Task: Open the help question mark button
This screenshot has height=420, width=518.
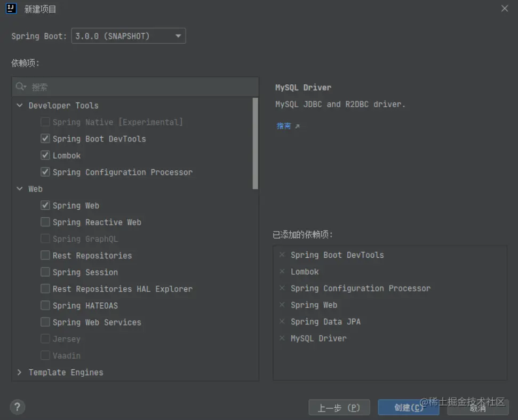Action: pos(17,407)
